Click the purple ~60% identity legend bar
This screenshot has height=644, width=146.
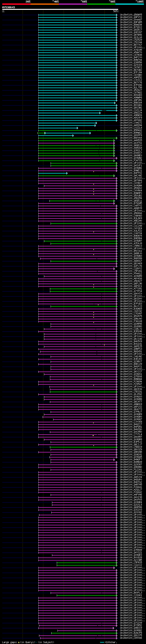click(x=73, y=4)
